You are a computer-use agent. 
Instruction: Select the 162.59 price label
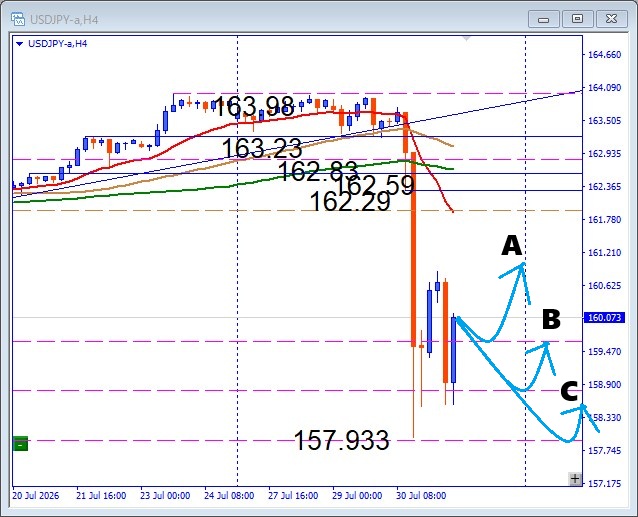point(375,185)
